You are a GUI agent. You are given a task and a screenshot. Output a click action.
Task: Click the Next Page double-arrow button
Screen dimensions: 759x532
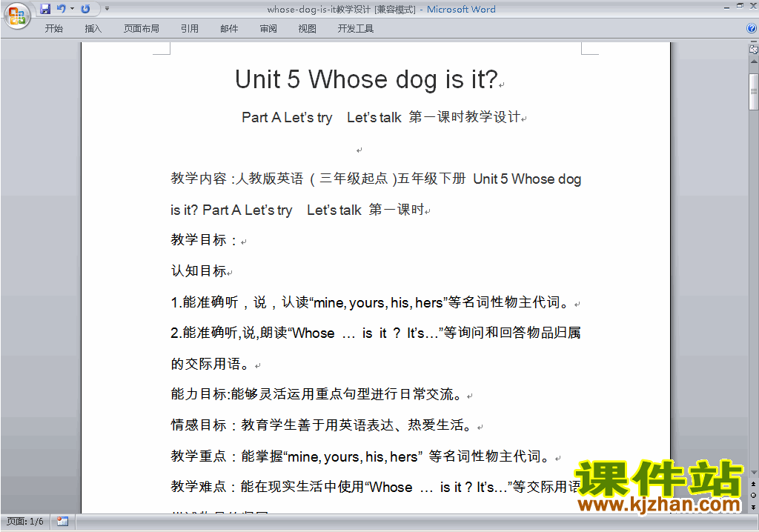coord(753,507)
